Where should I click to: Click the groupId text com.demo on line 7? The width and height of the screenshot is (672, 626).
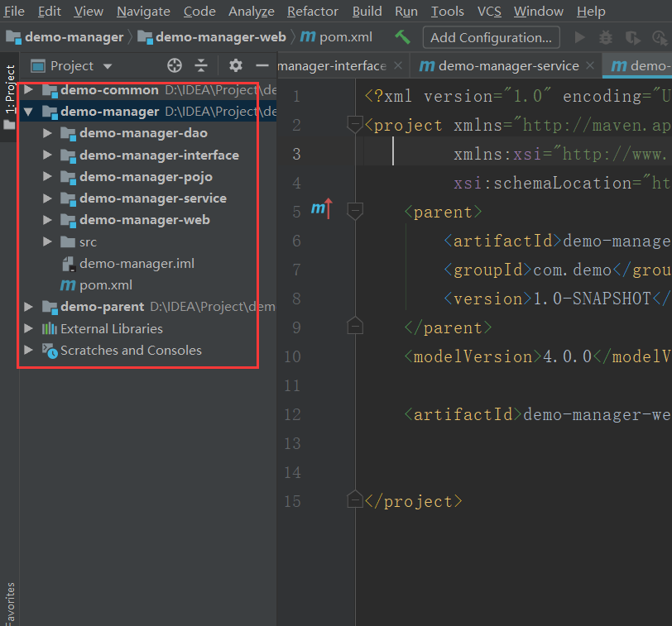tap(572, 270)
